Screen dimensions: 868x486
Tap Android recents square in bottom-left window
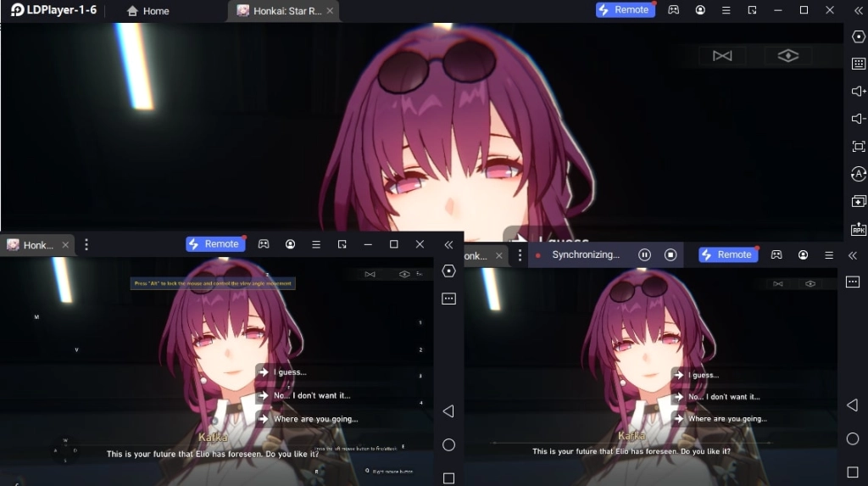point(449,478)
